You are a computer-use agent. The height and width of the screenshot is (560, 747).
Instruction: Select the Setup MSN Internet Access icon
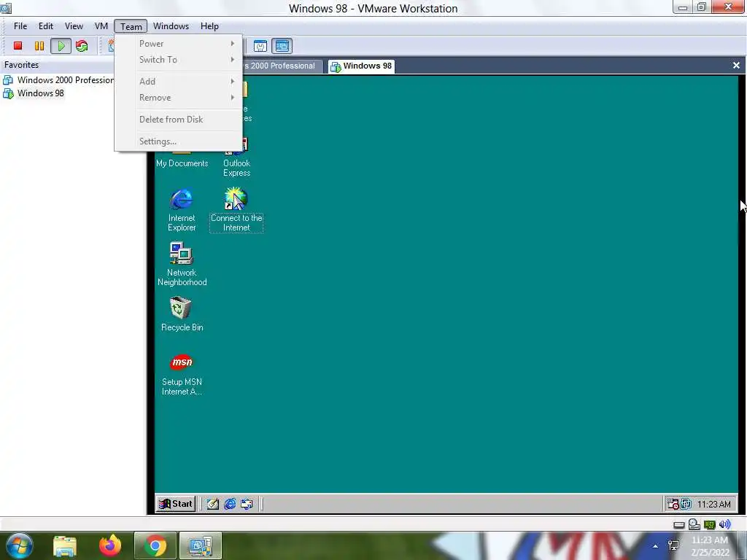[182, 375]
